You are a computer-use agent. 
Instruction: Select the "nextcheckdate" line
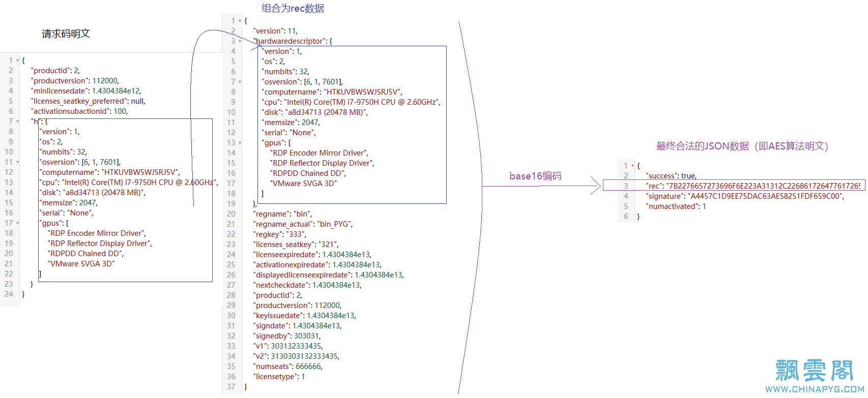[307, 285]
